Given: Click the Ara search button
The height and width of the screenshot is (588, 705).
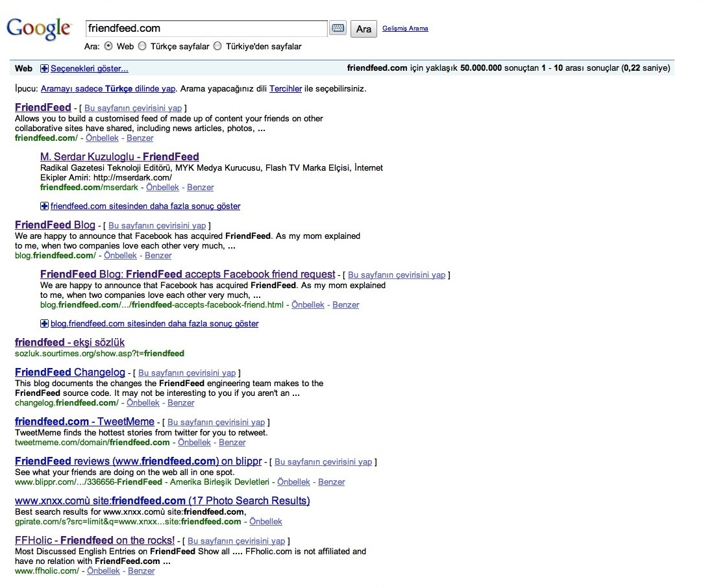Looking at the screenshot, I should point(364,29).
